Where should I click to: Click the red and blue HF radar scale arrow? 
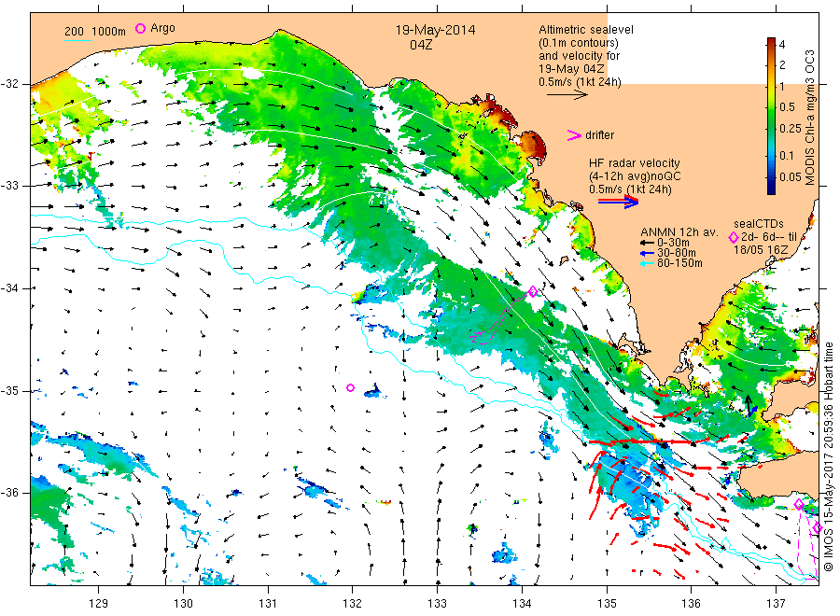coord(618,202)
